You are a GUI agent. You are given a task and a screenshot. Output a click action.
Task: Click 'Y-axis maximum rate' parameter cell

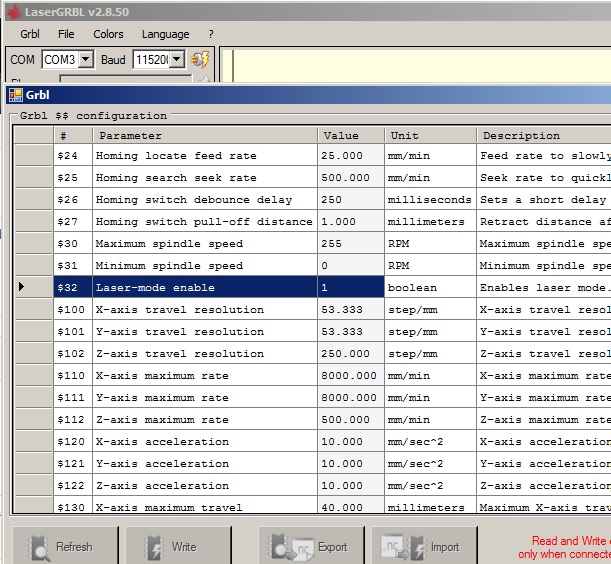[x=205, y=398]
